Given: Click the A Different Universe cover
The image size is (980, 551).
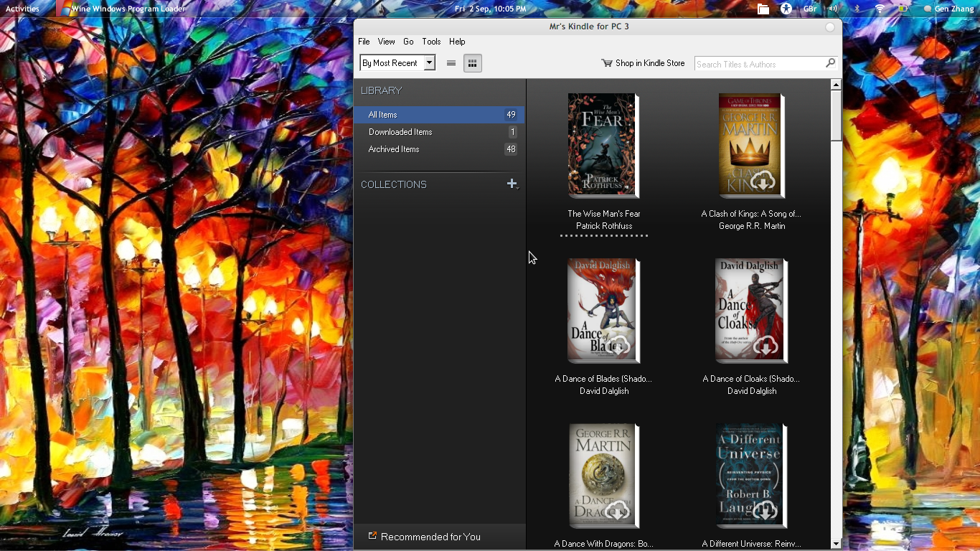Looking at the screenshot, I should tap(751, 476).
